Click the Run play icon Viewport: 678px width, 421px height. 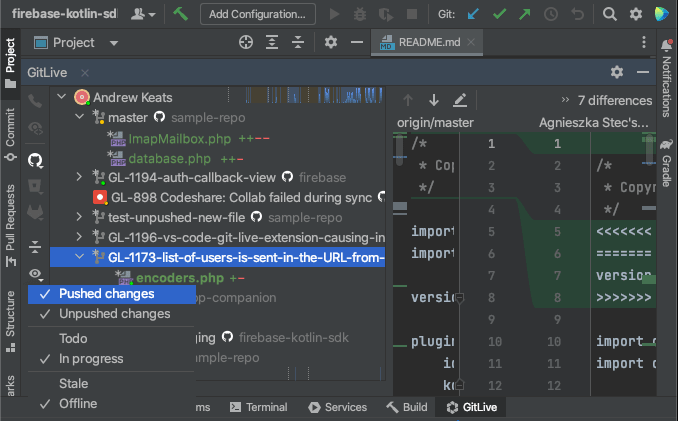click(334, 14)
